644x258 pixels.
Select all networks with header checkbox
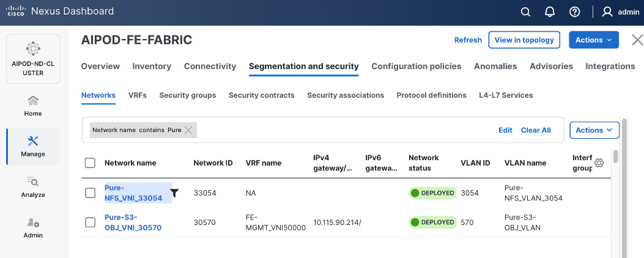[90, 163]
